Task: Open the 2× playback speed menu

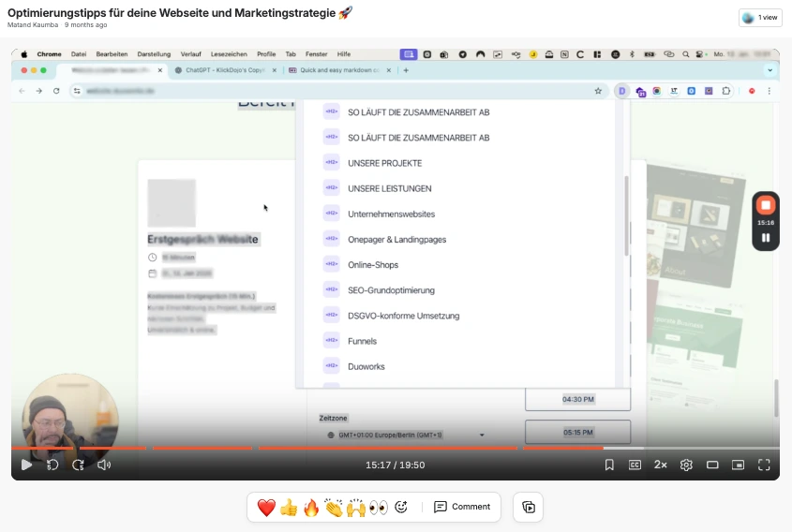Action: 661,465
